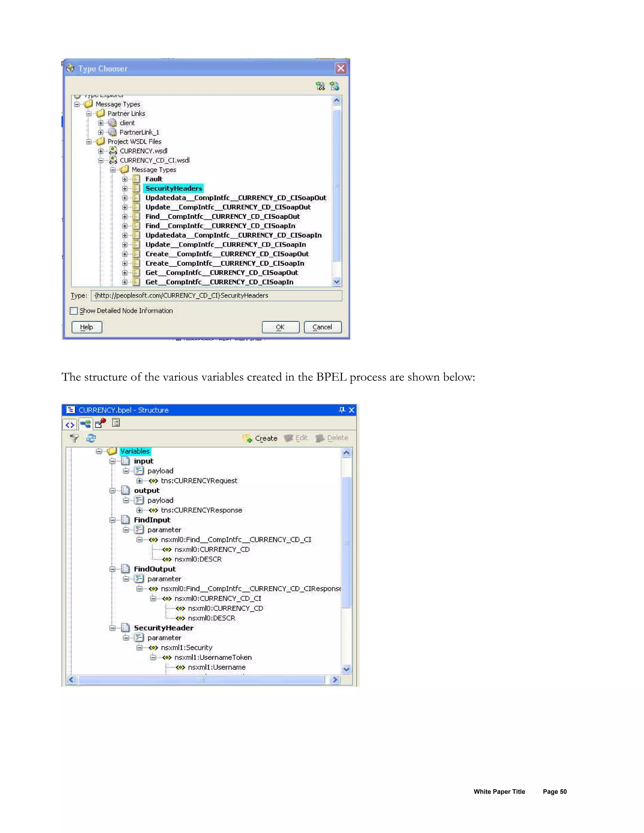The image size is (644, 833).
Task: Select Find__CompIntfc__CURRENCY_CD_CISoapOut
Action: tap(222, 216)
